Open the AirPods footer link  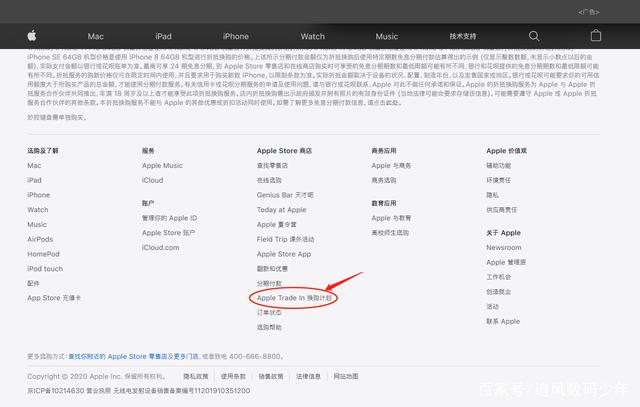click(x=40, y=239)
